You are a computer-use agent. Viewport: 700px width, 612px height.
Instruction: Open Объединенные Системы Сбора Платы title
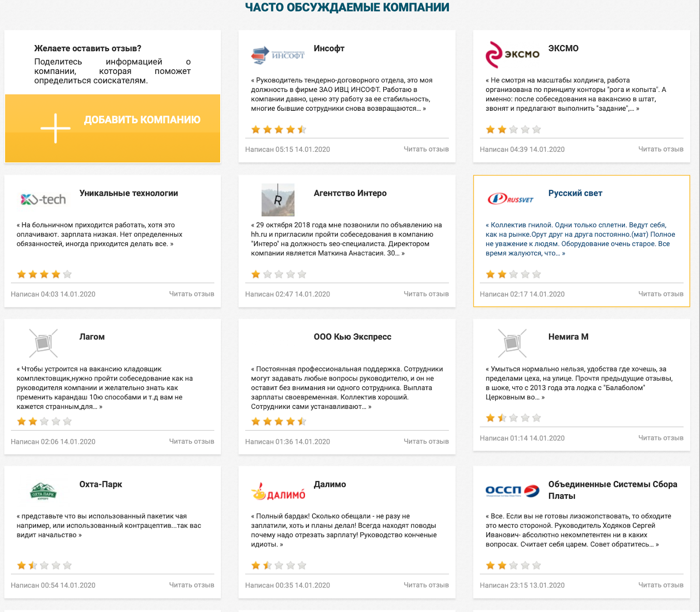tap(612, 490)
